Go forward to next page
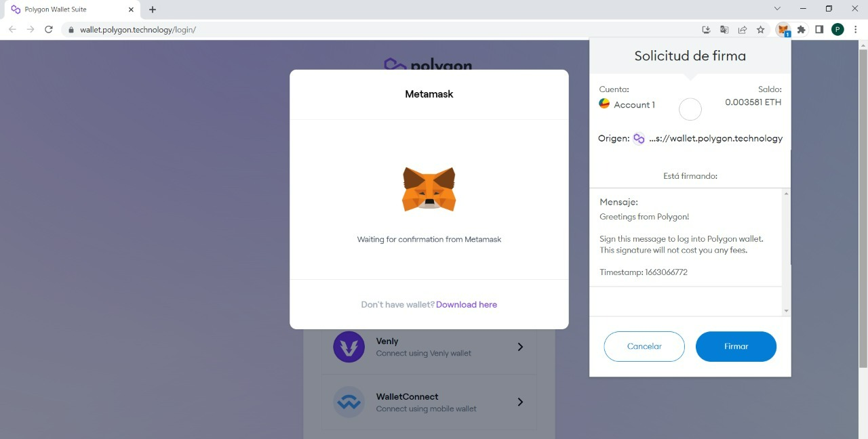This screenshot has width=868, height=439. click(x=31, y=30)
